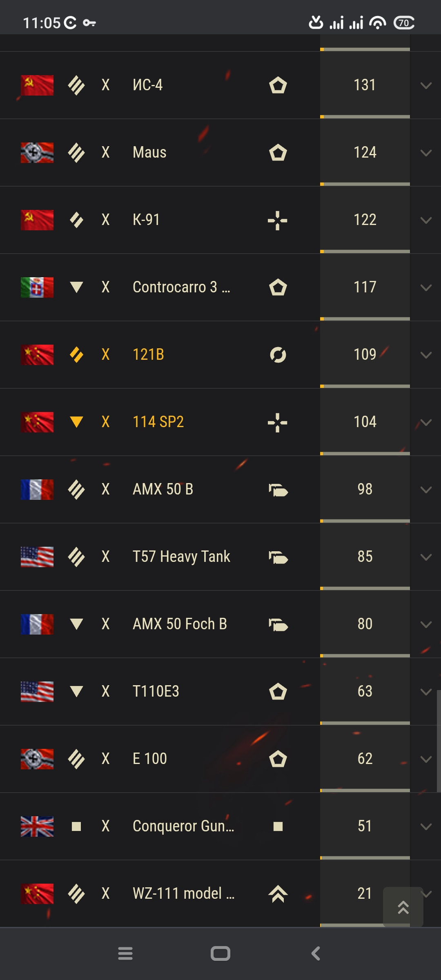Expand the T57 Heavy Tank row
This screenshot has width=441, height=980.
pos(426,557)
